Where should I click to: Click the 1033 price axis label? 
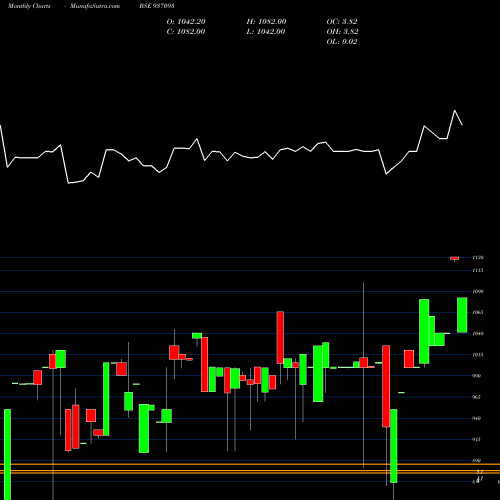(478, 355)
